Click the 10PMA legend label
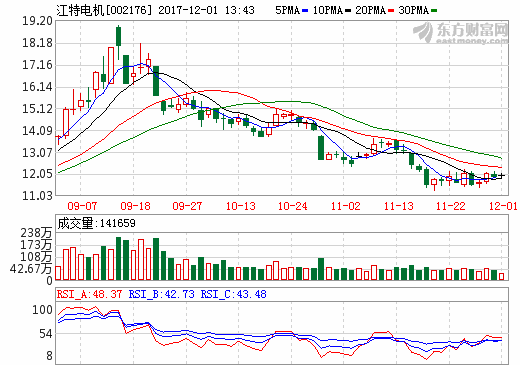 point(328,10)
